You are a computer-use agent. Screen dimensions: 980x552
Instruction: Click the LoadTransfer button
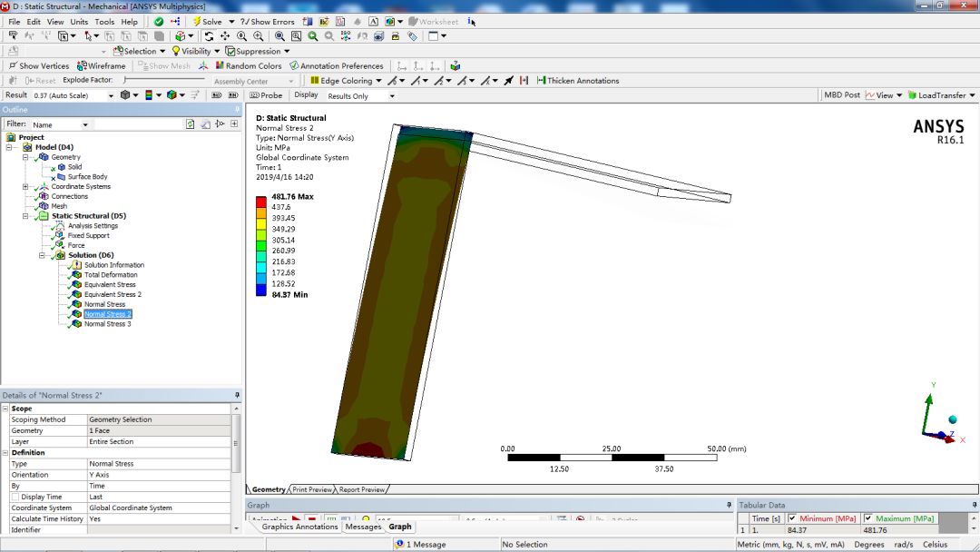[941, 95]
